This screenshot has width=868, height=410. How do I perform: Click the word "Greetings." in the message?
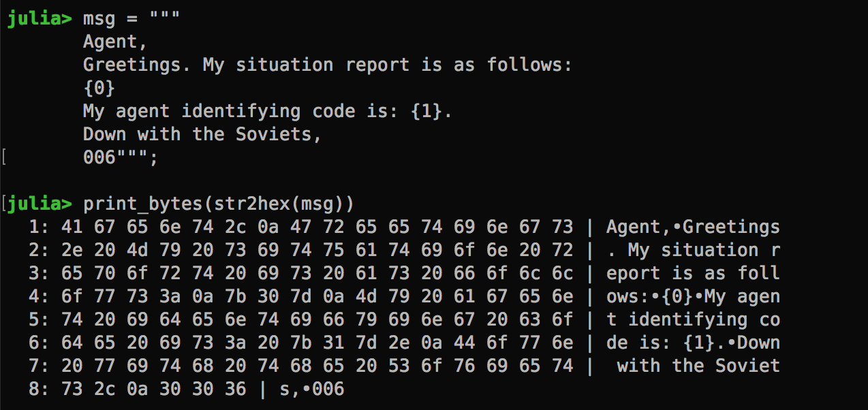pos(136,65)
